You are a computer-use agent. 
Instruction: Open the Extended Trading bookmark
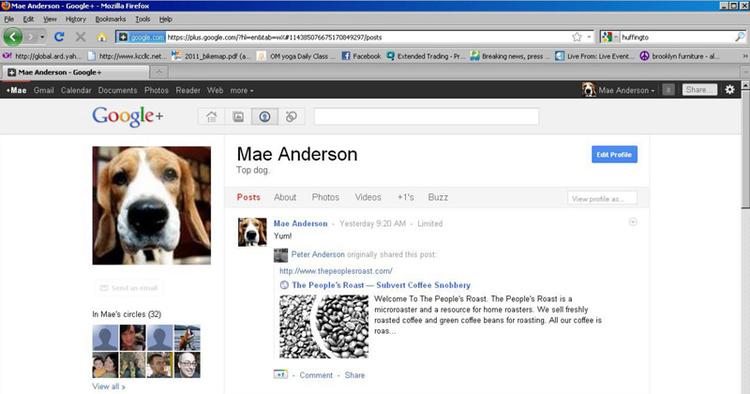point(425,56)
